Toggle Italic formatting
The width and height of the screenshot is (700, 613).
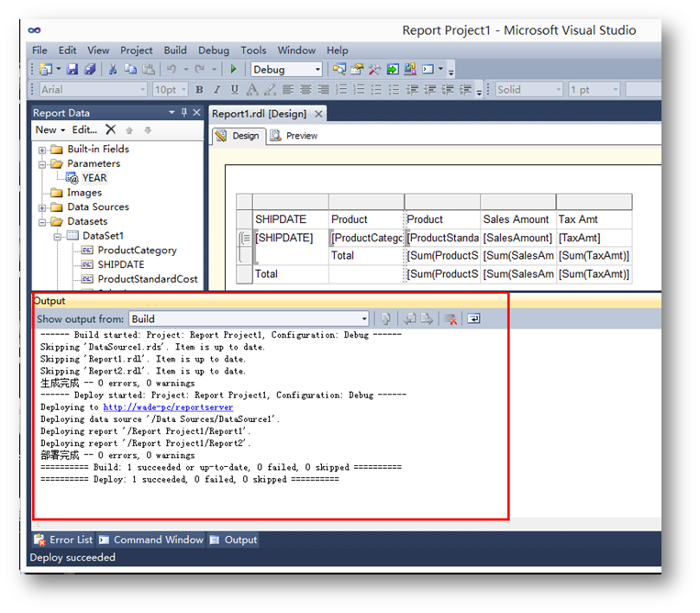[x=217, y=90]
